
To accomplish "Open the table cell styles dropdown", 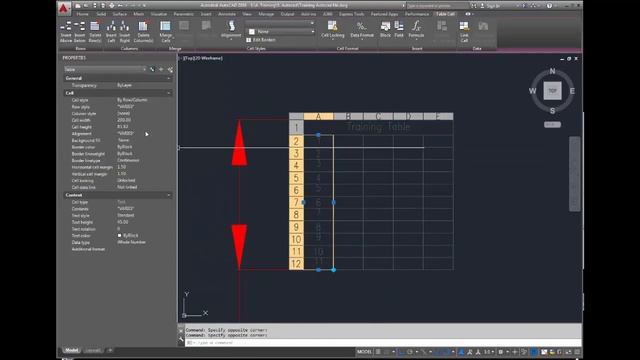I will point(280,23).
